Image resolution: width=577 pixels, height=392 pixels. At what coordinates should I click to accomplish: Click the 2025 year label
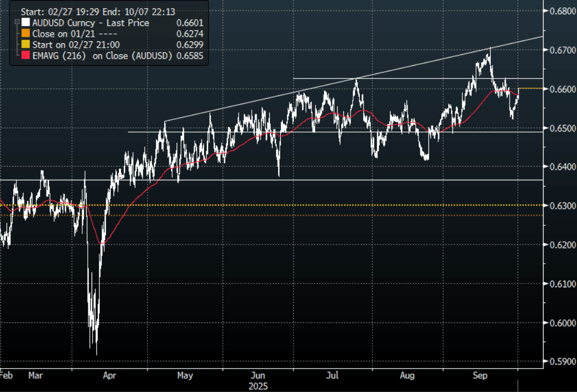258,387
